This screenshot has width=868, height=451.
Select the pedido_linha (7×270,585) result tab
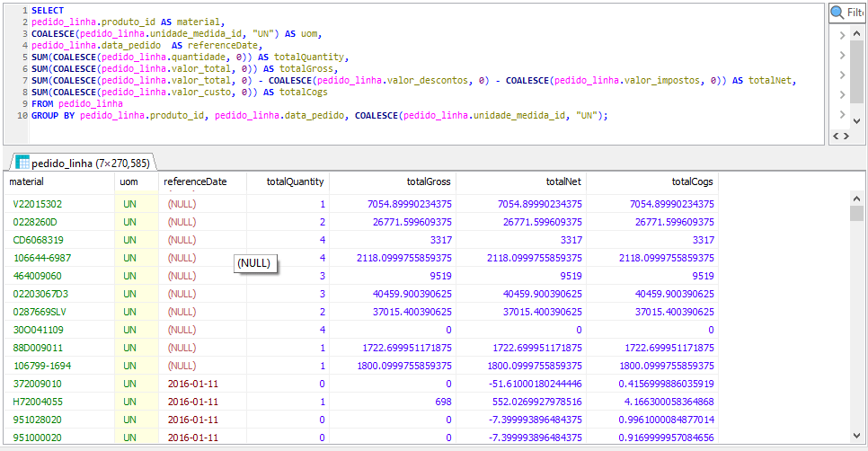83,163
